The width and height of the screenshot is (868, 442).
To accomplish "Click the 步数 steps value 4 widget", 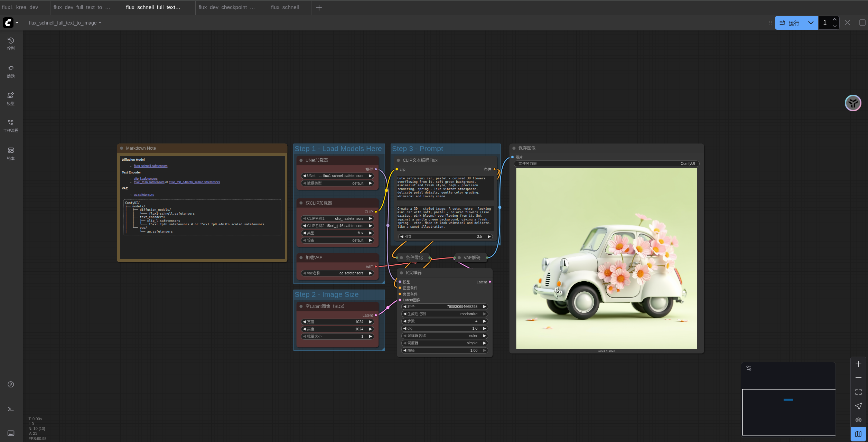I will click(445, 321).
